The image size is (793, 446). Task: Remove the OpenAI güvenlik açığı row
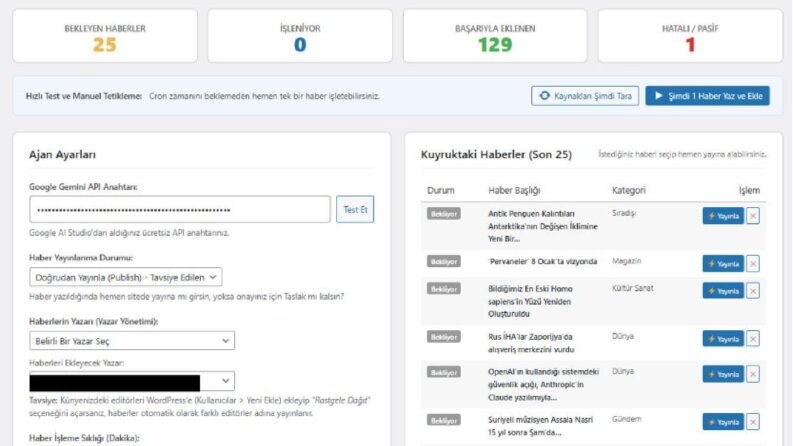click(x=753, y=374)
